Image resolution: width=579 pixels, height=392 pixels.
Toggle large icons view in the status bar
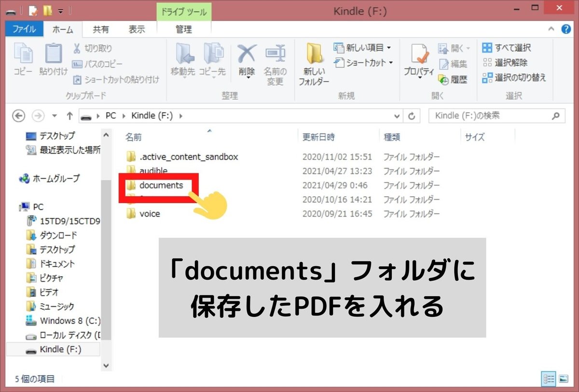point(563,379)
